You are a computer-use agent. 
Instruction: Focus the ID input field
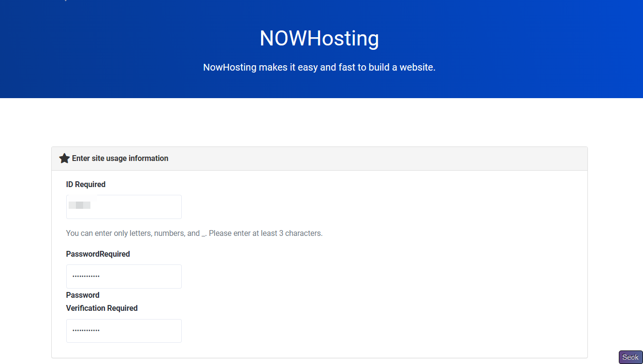(x=124, y=207)
